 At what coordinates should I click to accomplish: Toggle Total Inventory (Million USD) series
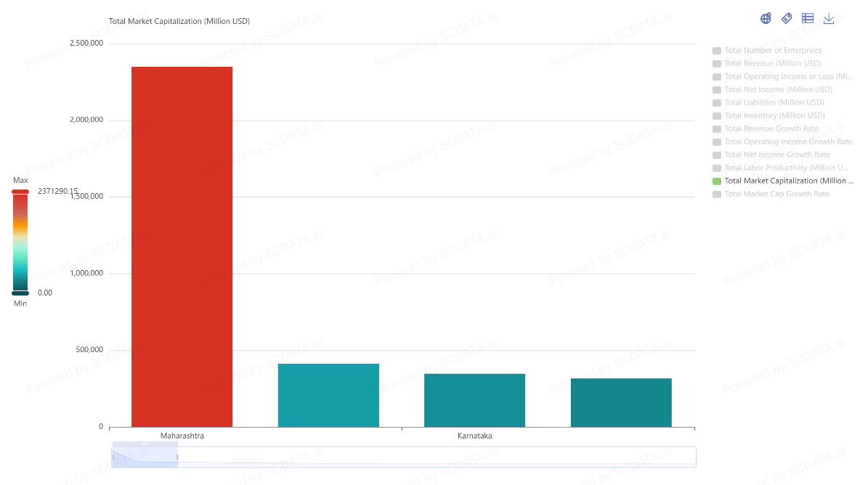coord(774,116)
